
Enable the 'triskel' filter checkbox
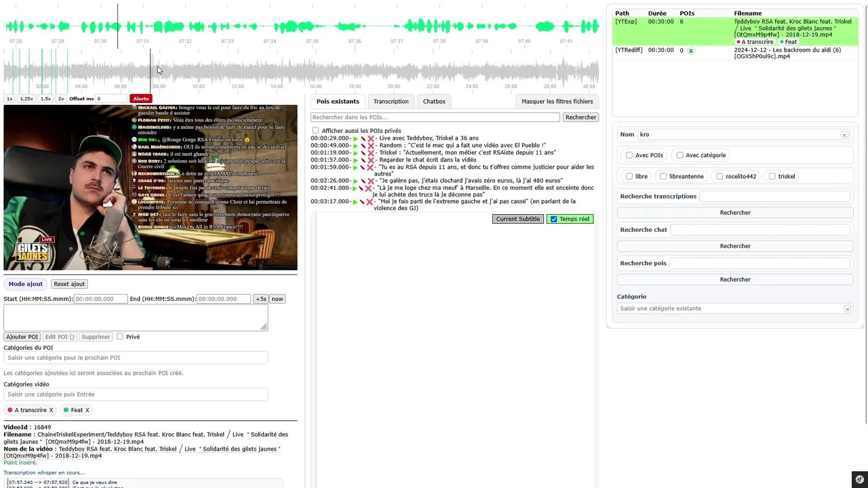(772, 176)
